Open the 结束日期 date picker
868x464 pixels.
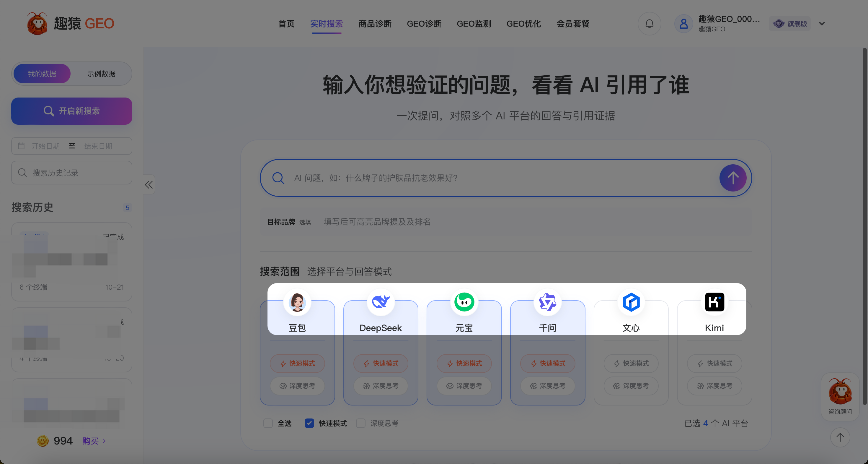(98, 146)
